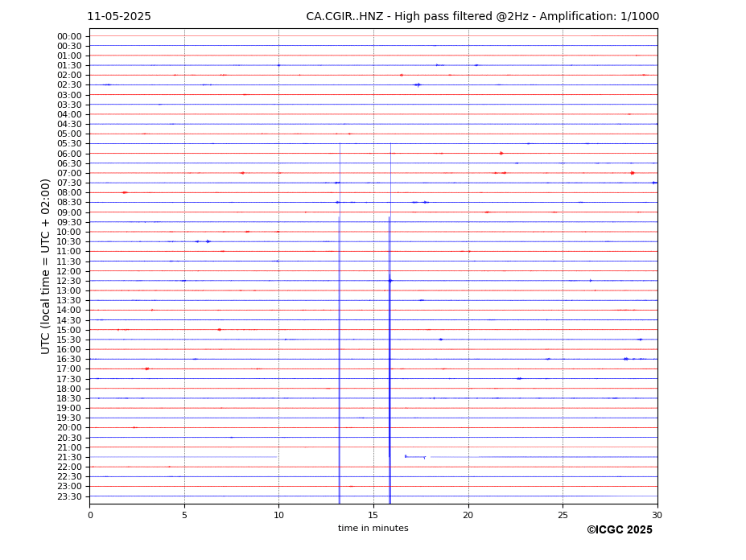
Task: Select the 21:00 row time label
Action: click(69, 447)
